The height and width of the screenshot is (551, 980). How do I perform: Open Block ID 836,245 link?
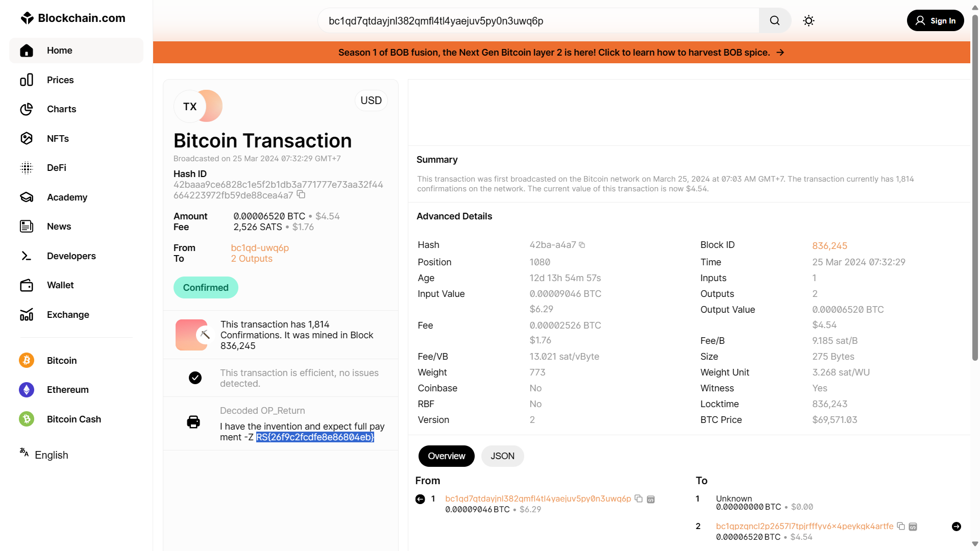click(829, 246)
